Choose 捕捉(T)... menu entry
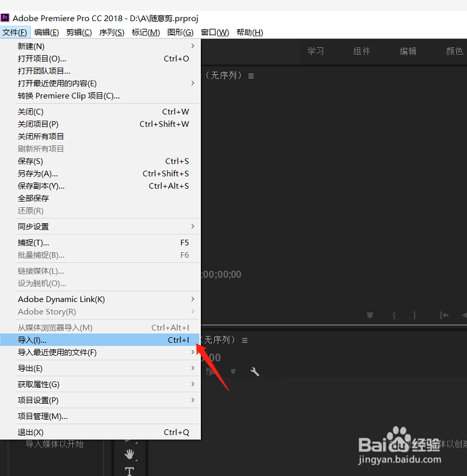 click(x=100, y=242)
